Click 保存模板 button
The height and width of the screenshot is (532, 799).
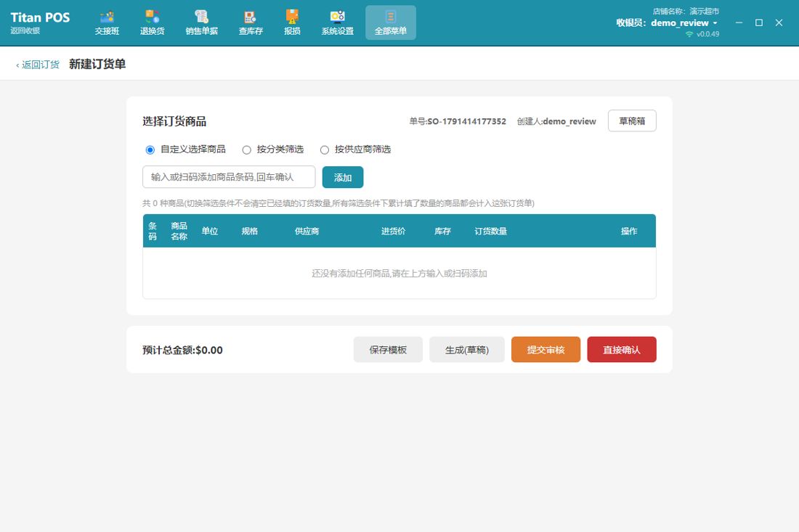(x=388, y=350)
